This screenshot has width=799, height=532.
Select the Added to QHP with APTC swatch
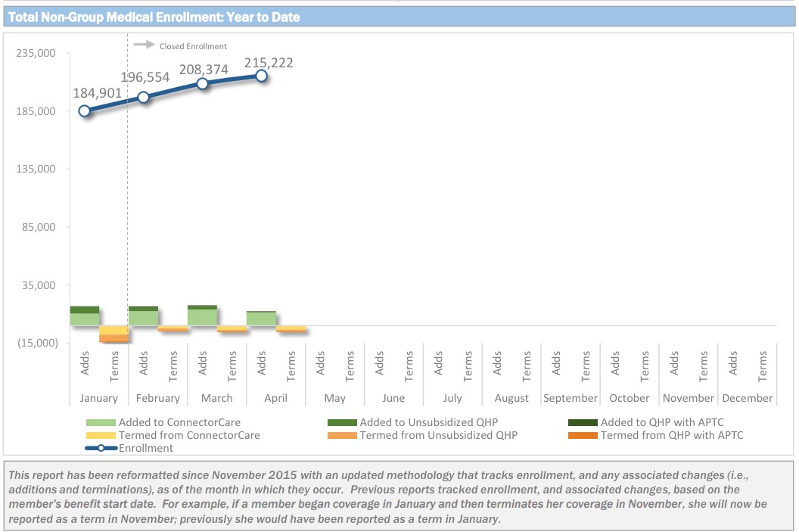coord(583,422)
